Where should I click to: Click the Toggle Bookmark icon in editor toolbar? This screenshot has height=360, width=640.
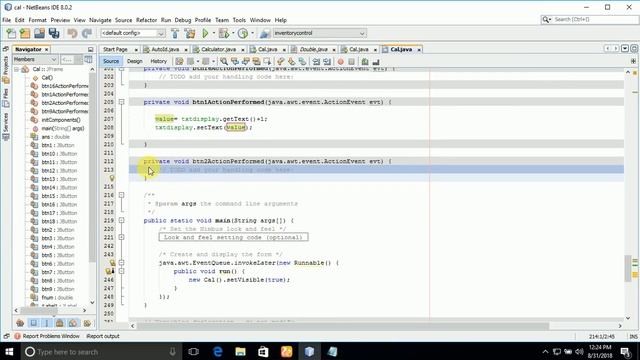coord(302,62)
